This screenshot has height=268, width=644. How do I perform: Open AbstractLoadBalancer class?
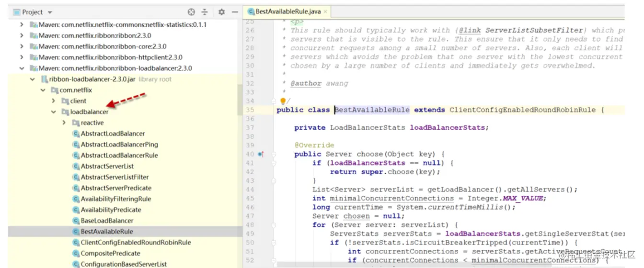pos(113,134)
